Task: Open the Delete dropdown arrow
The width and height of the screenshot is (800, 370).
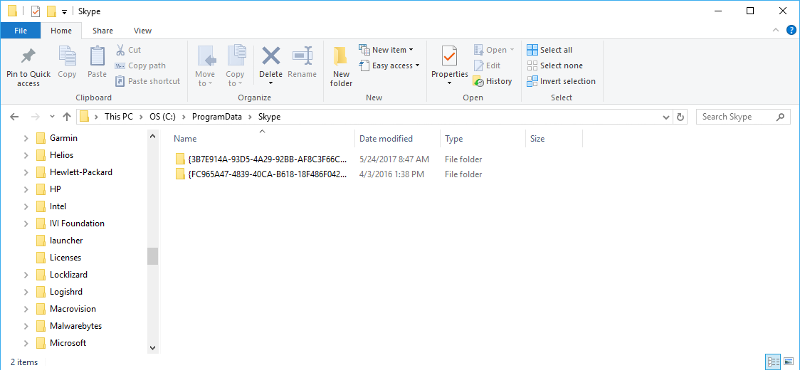Action: 271,84
